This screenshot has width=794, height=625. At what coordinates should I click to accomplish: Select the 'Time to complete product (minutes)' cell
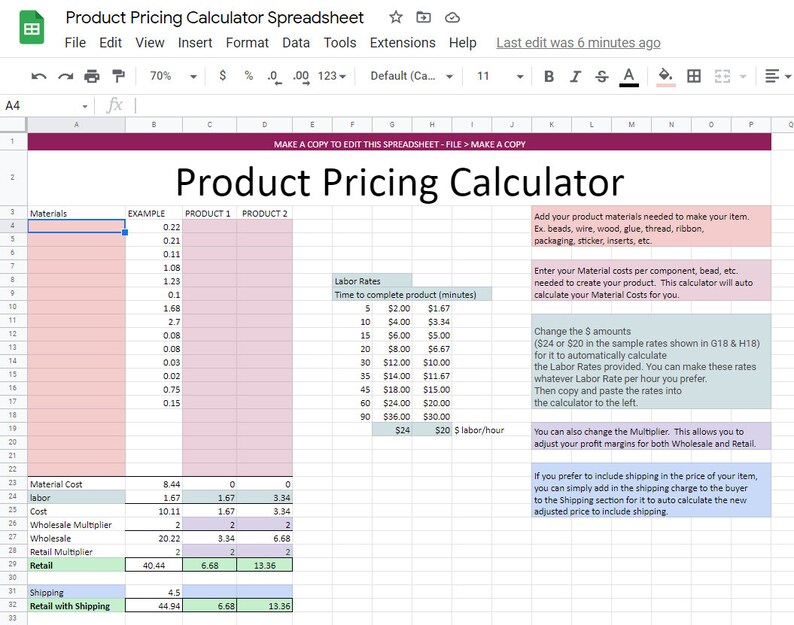tap(412, 294)
